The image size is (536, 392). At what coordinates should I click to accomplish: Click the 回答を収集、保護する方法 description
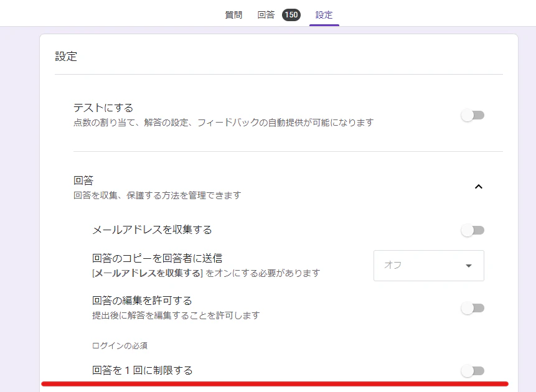[158, 195]
